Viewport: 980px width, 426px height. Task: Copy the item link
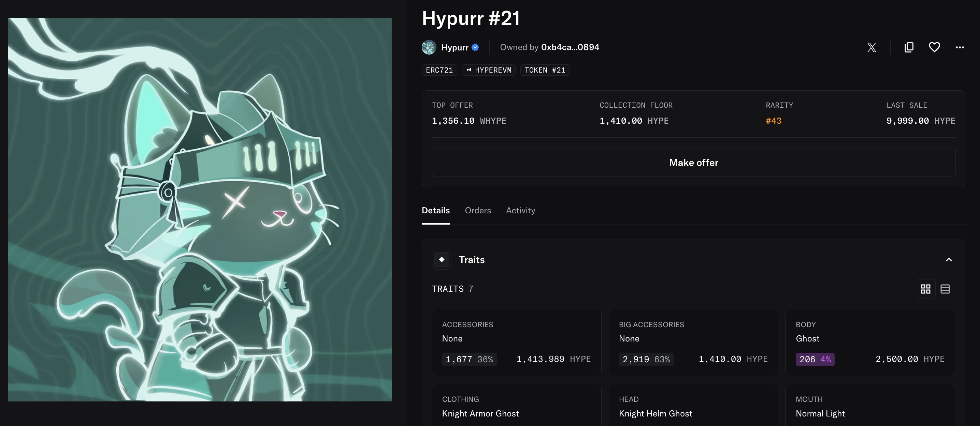pos(909,47)
